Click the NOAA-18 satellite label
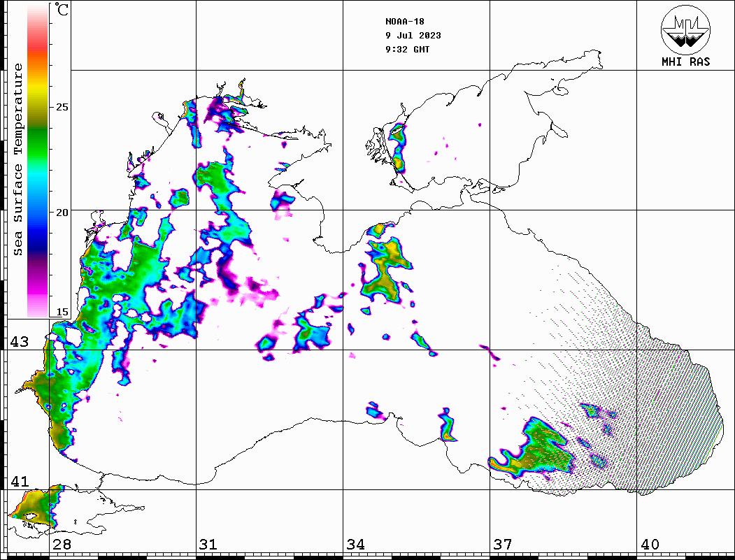 click(405, 22)
